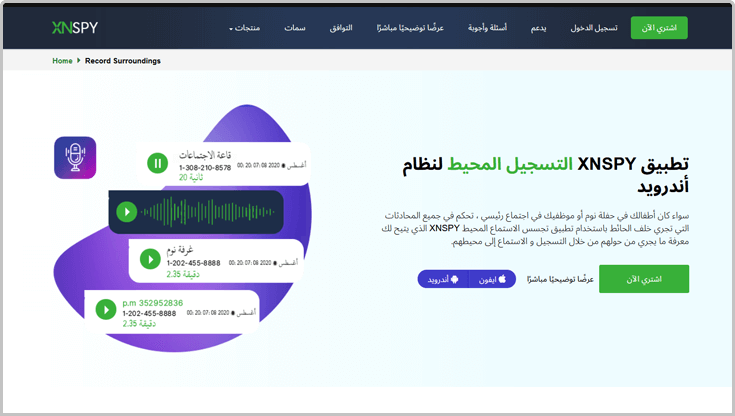This screenshot has height=416, width=735.
Task: Open عرضًا توضيحيًا مباشرًا in navigation bar
Action: pyautogui.click(x=410, y=28)
